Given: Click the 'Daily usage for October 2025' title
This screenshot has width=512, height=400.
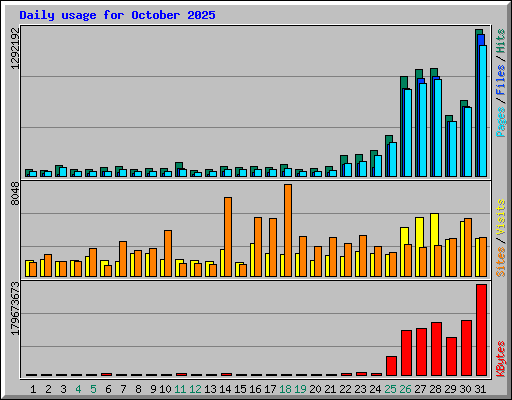Looking at the screenshot, I should point(117,15).
